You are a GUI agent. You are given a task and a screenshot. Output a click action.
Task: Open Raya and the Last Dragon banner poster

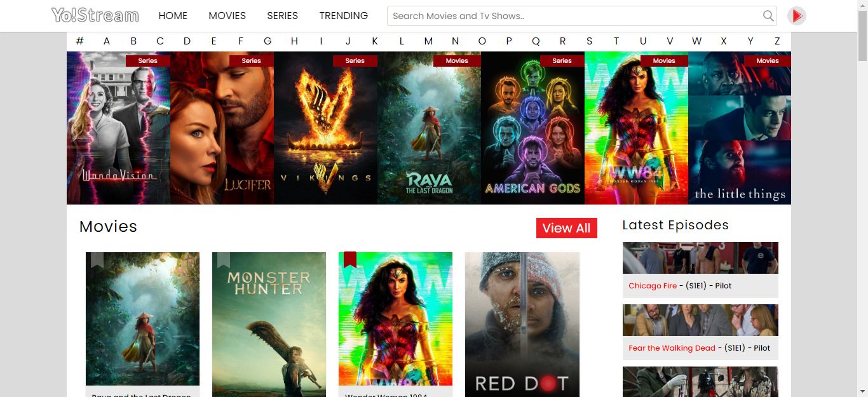pyautogui.click(x=429, y=128)
